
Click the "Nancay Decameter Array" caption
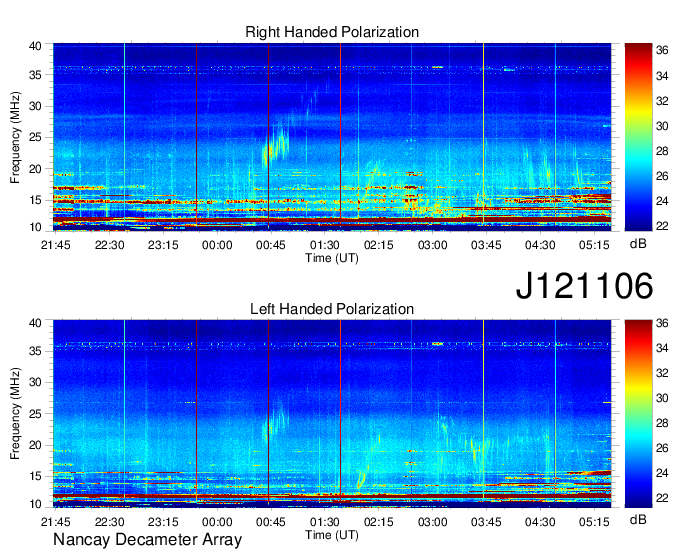click(147, 540)
